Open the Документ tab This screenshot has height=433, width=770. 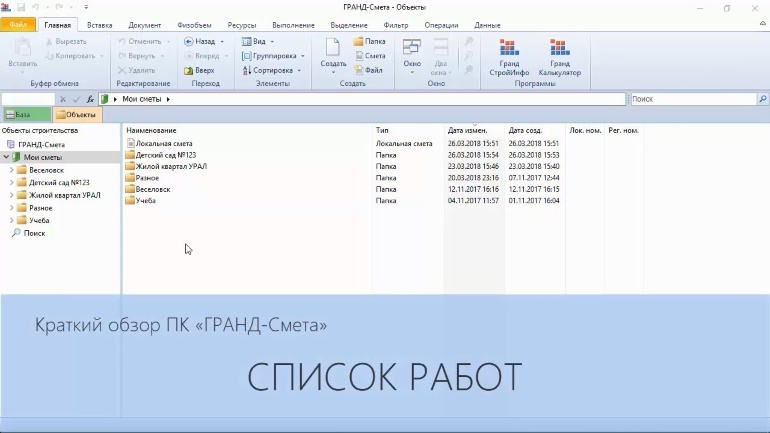[144, 25]
